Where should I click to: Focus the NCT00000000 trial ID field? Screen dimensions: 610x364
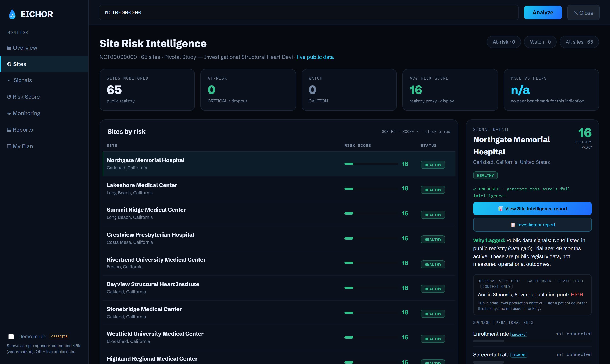(309, 12)
